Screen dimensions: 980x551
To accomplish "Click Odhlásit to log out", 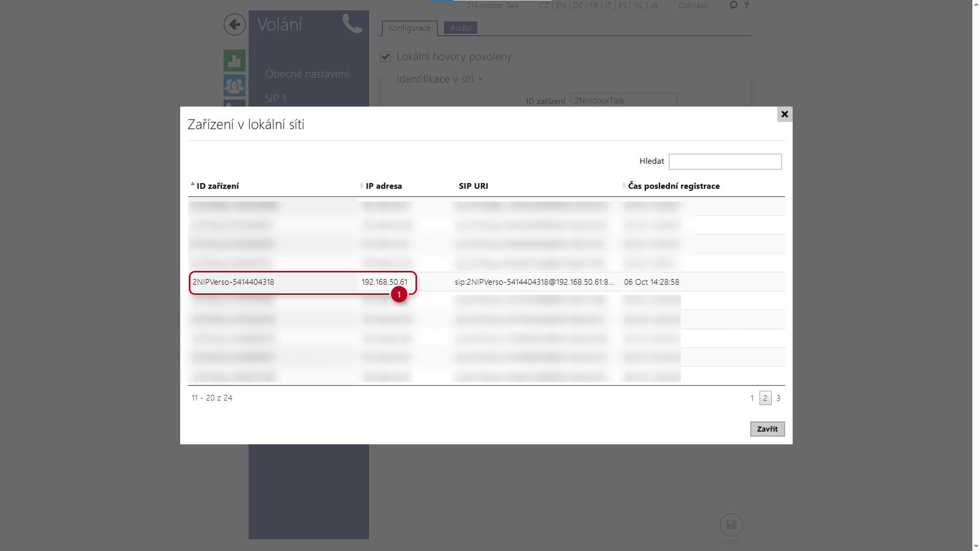I will coord(693,6).
